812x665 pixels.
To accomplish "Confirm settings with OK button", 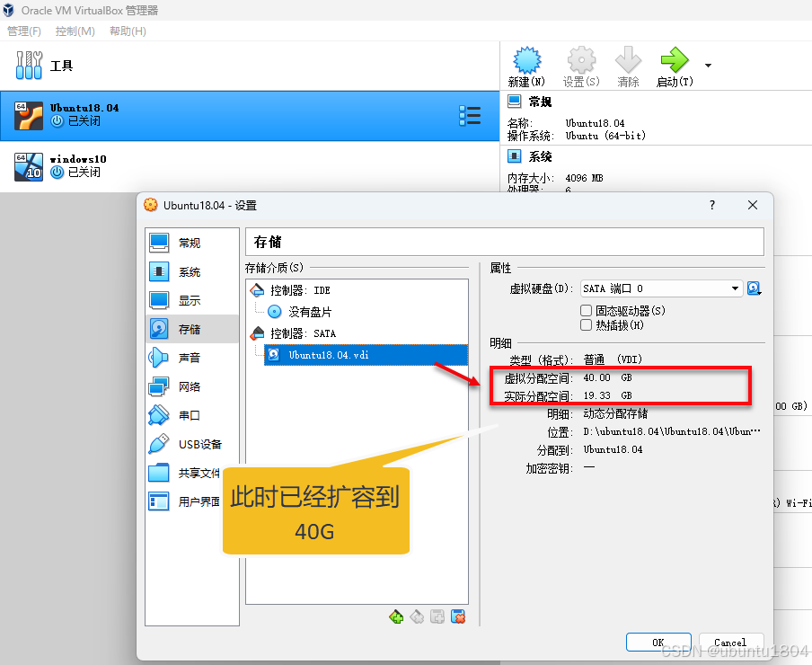I will (658, 643).
